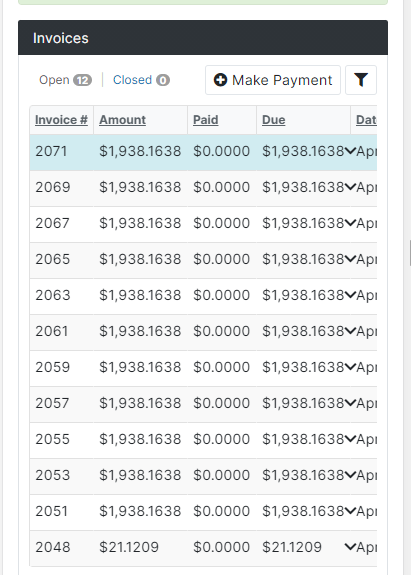Expand invoice 2065 row chevron
The image size is (411, 575).
pos(350,259)
